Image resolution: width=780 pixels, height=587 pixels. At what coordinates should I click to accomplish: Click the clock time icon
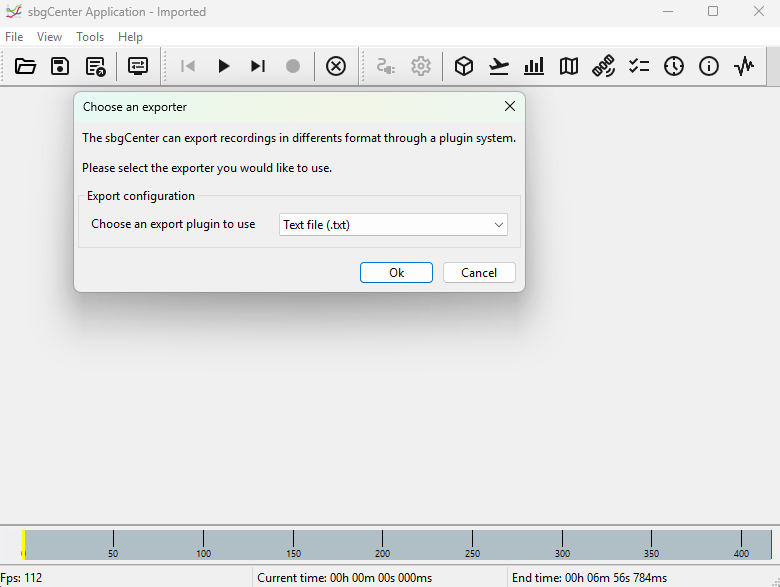point(674,66)
